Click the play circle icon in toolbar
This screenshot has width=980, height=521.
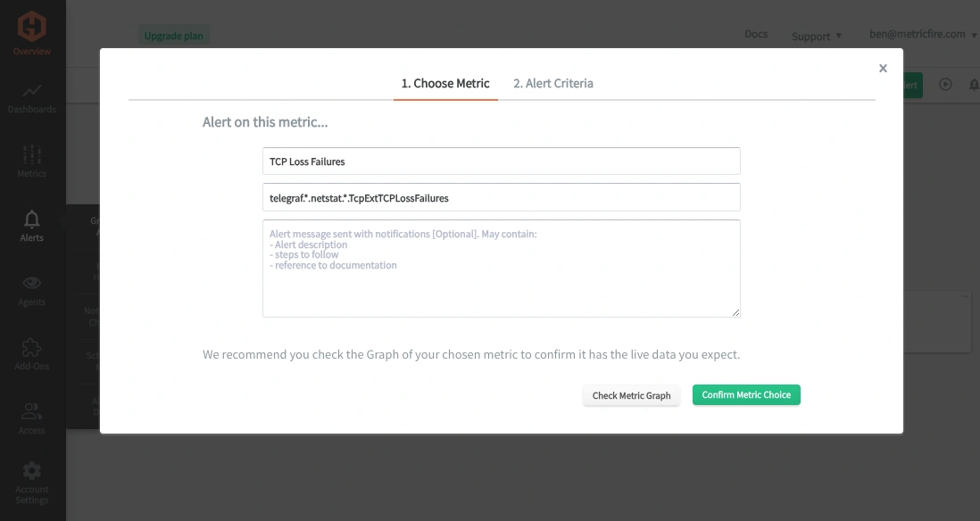point(945,85)
